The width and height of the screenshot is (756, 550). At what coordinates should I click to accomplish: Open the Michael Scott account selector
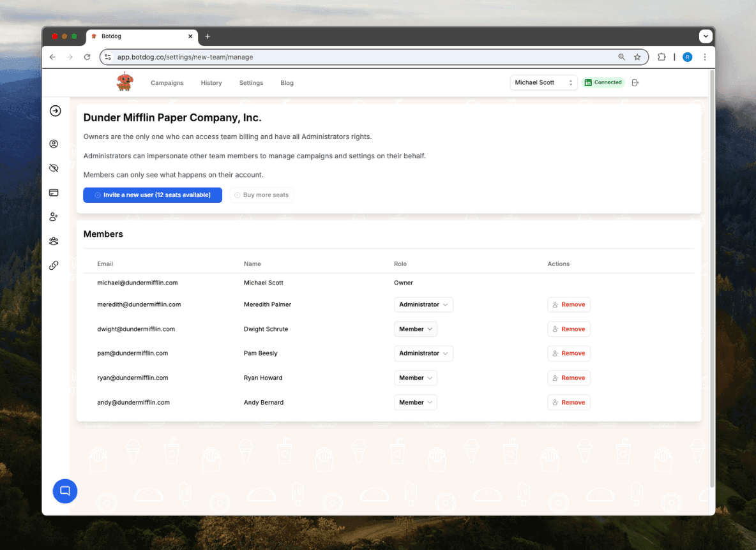543,82
